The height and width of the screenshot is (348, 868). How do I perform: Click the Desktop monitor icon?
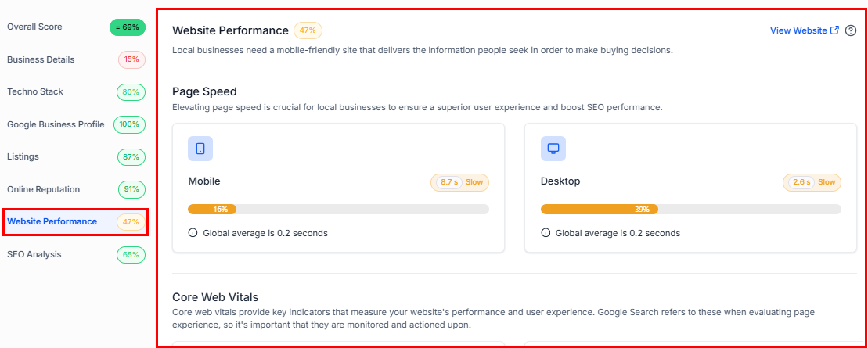point(553,149)
